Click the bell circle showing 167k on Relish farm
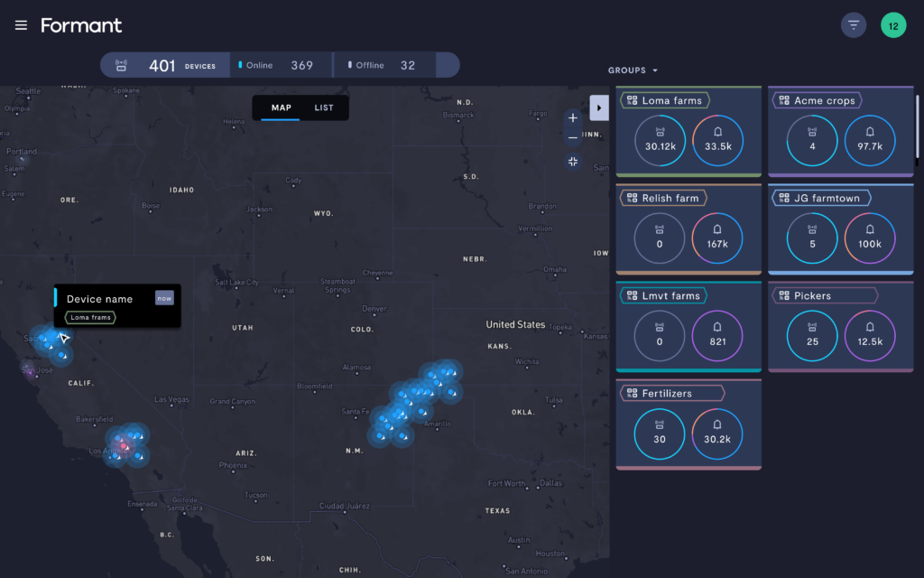Screen dimensions: 924x578 click(717, 238)
